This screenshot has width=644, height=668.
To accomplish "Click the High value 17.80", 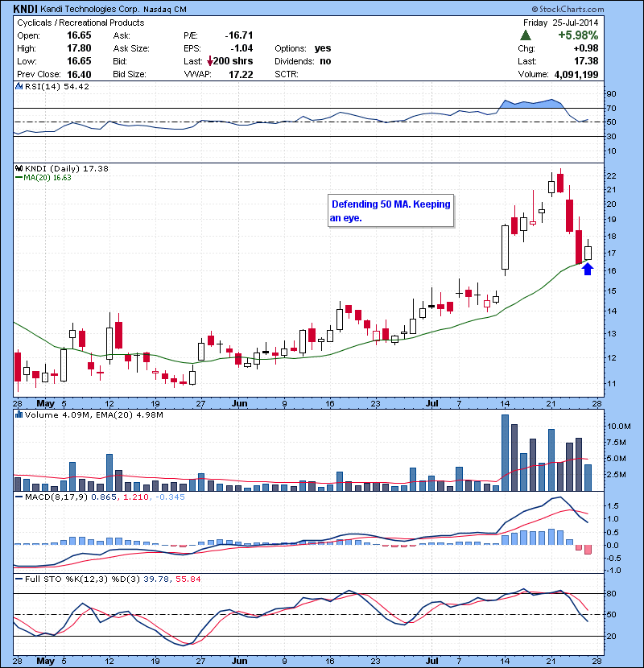I will pos(79,48).
